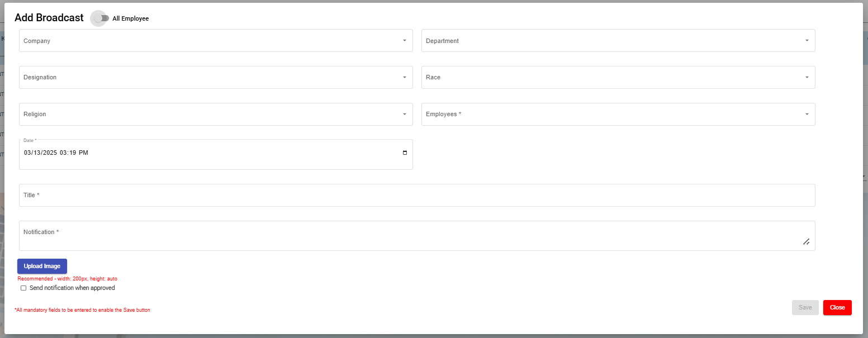Select the year 2025 in Date field
The image size is (868, 338).
click(x=50, y=153)
